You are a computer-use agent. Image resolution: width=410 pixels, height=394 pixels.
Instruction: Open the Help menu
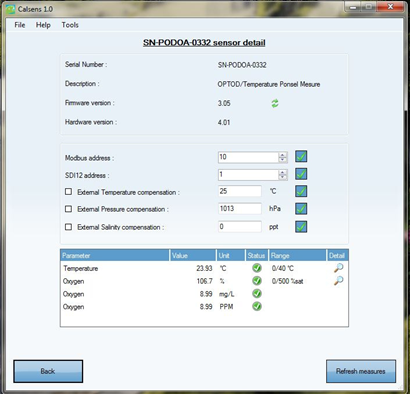[x=43, y=25]
